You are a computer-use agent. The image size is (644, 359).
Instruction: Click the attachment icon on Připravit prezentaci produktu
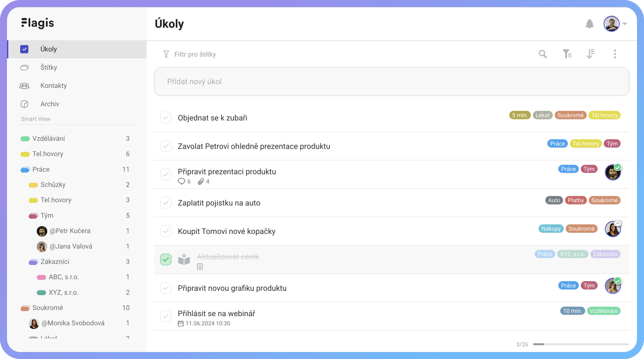pos(201,181)
